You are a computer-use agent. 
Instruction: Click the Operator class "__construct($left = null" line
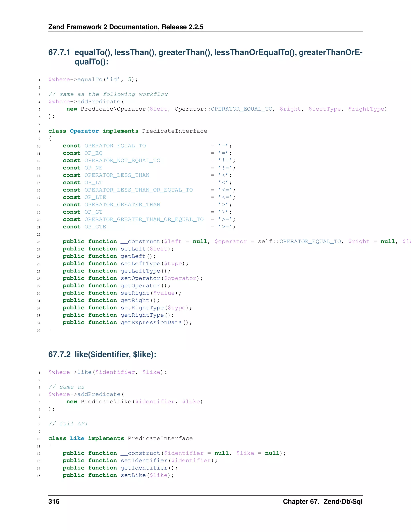[x=237, y=241]
